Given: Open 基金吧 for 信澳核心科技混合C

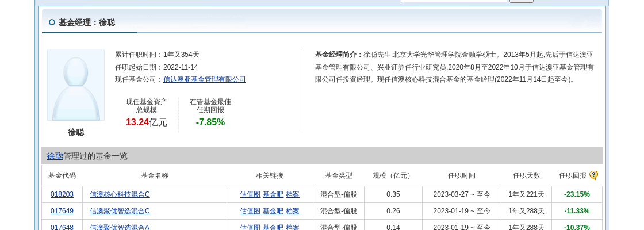Looking at the screenshot, I should coord(273,194).
